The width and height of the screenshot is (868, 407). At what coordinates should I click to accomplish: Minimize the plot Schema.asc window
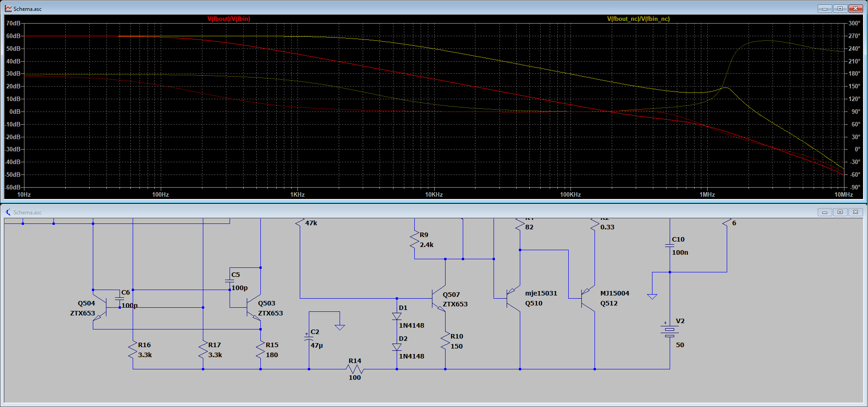[x=825, y=9]
